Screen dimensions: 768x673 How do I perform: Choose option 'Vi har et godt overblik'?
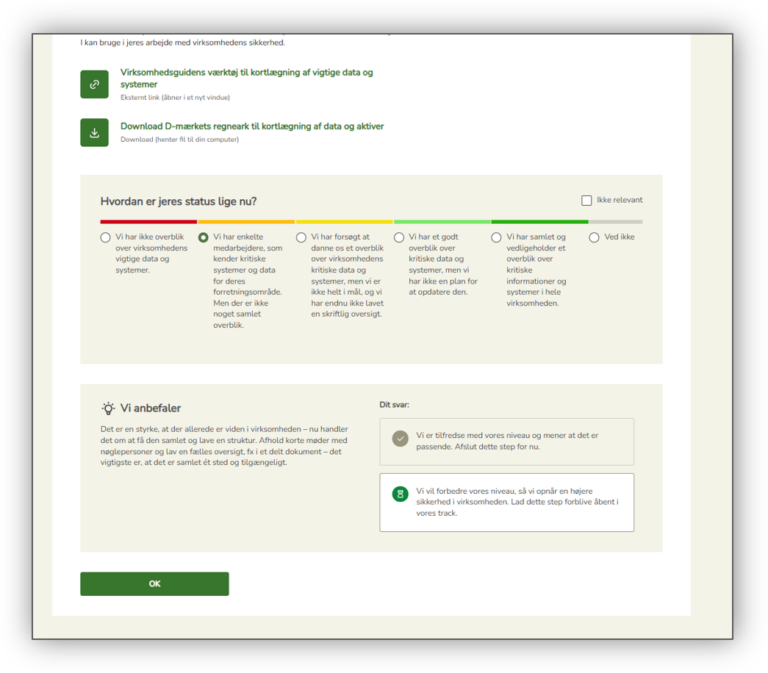coord(399,238)
